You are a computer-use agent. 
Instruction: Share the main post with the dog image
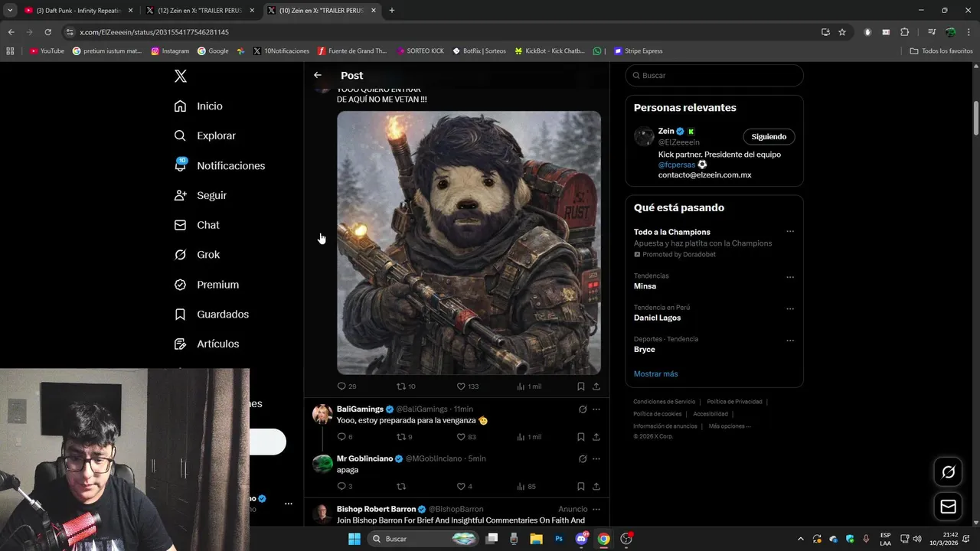point(596,386)
